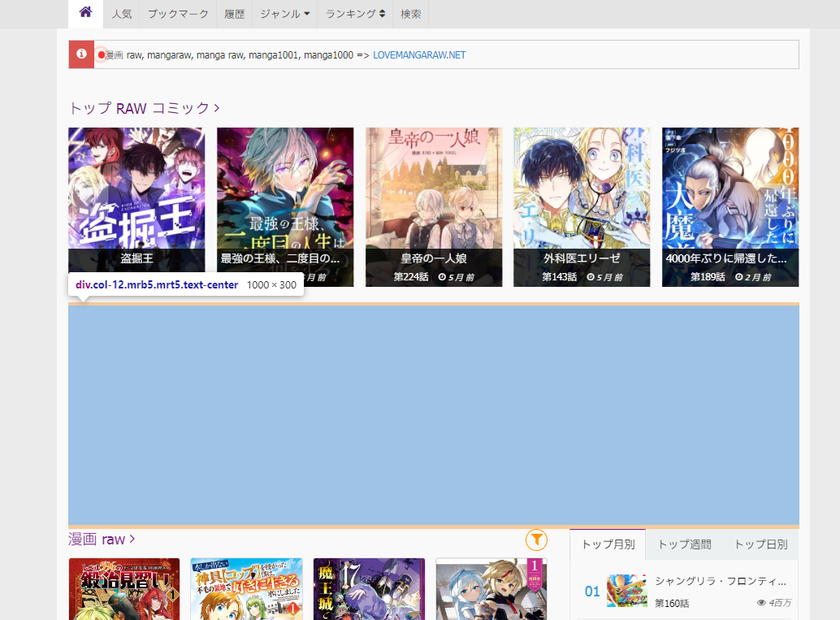The width and height of the screenshot is (840, 620).
Task: Open the 検索 search page
Action: coord(411,14)
